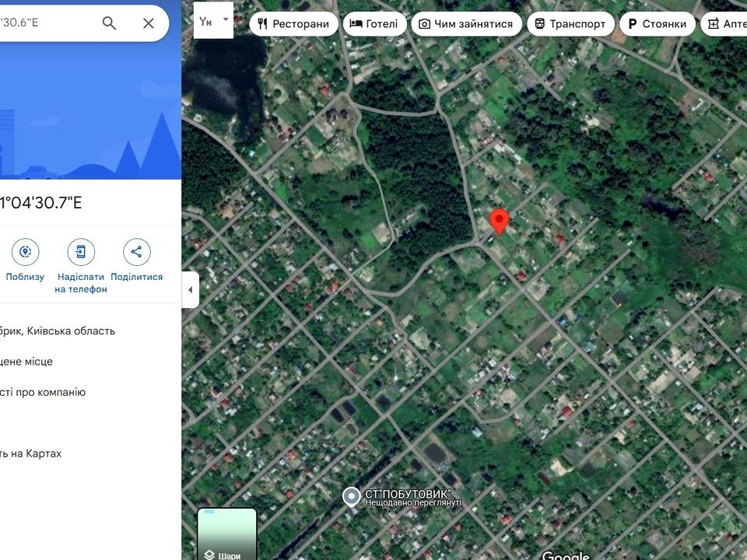Select the Чим зайнятися chip
The image size is (747, 560).
coord(466,24)
